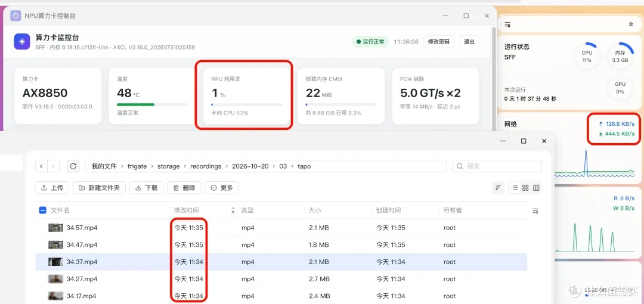
Task: Click NPU 利用率 progress bar
Action: pyautogui.click(x=246, y=105)
